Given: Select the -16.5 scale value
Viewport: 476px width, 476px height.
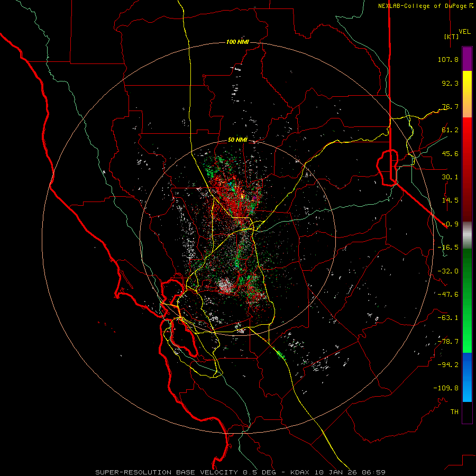Looking at the screenshot, I should 448,248.
